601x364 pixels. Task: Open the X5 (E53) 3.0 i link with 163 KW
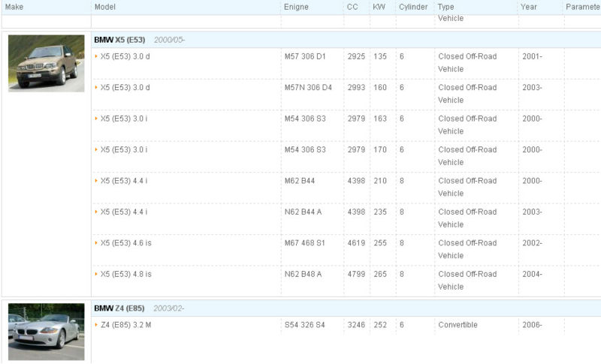124,119
